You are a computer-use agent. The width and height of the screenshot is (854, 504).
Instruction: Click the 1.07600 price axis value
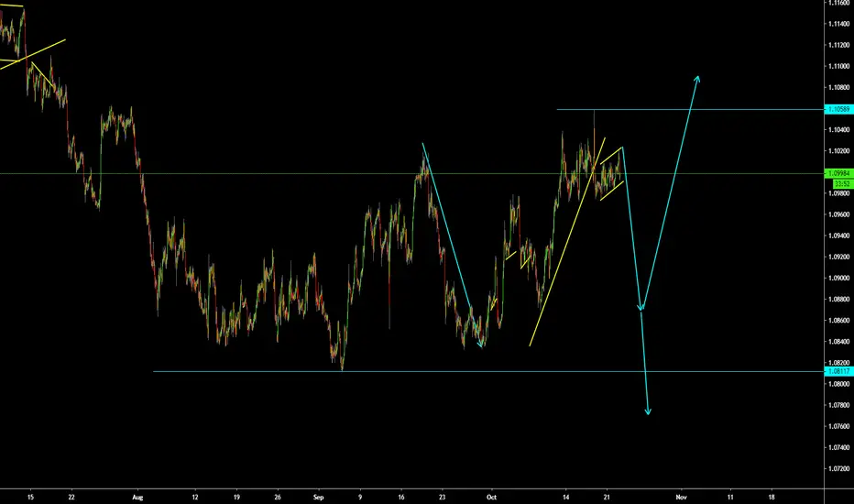click(x=838, y=426)
